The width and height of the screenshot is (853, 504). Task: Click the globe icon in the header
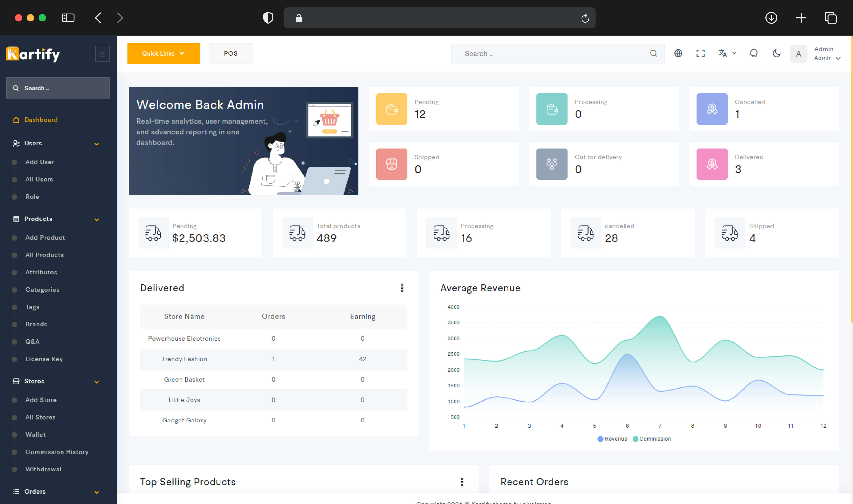click(678, 53)
